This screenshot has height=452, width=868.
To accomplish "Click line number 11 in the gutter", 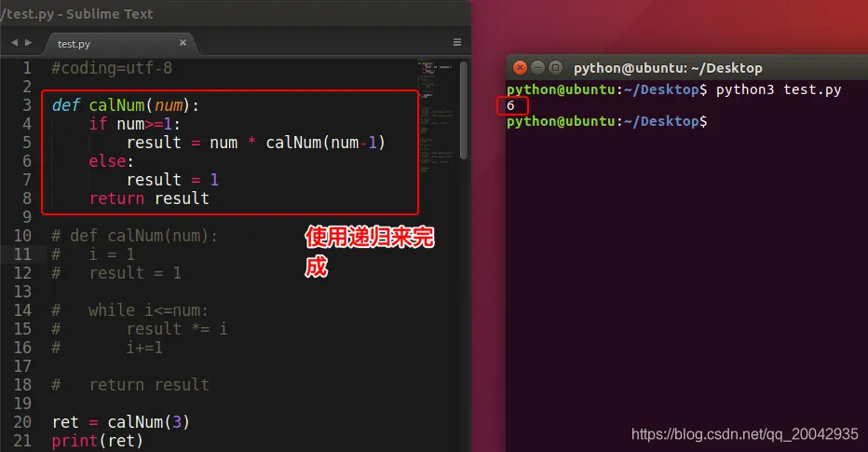I will [x=22, y=254].
